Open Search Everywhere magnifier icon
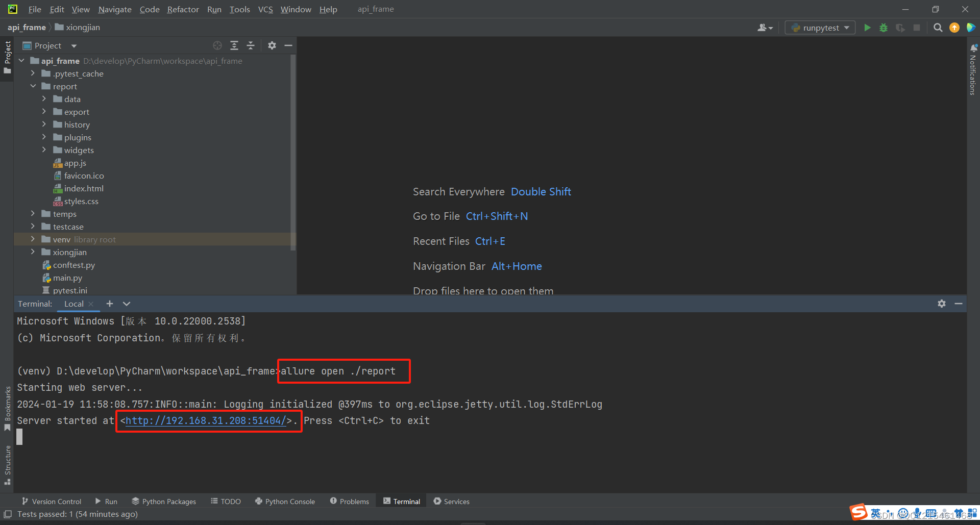This screenshot has height=525, width=980. tap(938, 28)
